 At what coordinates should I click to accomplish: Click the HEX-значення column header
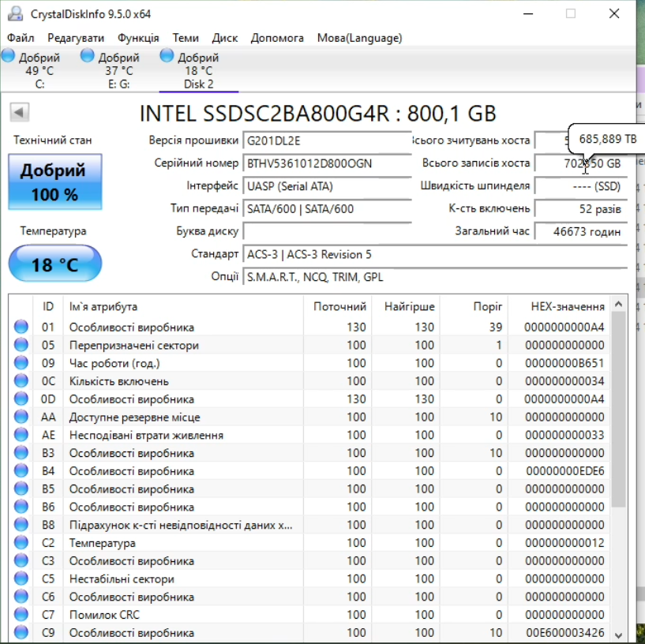(x=559, y=306)
